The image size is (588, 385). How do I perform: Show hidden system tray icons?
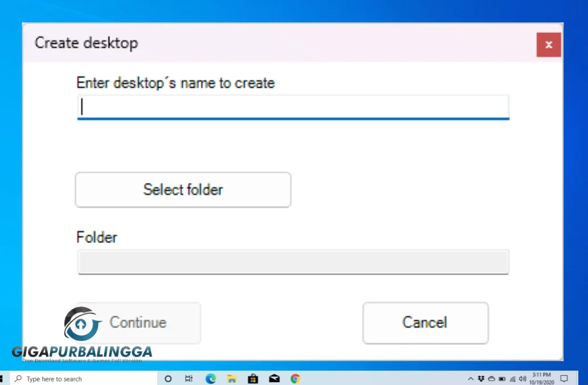pyautogui.click(x=471, y=379)
